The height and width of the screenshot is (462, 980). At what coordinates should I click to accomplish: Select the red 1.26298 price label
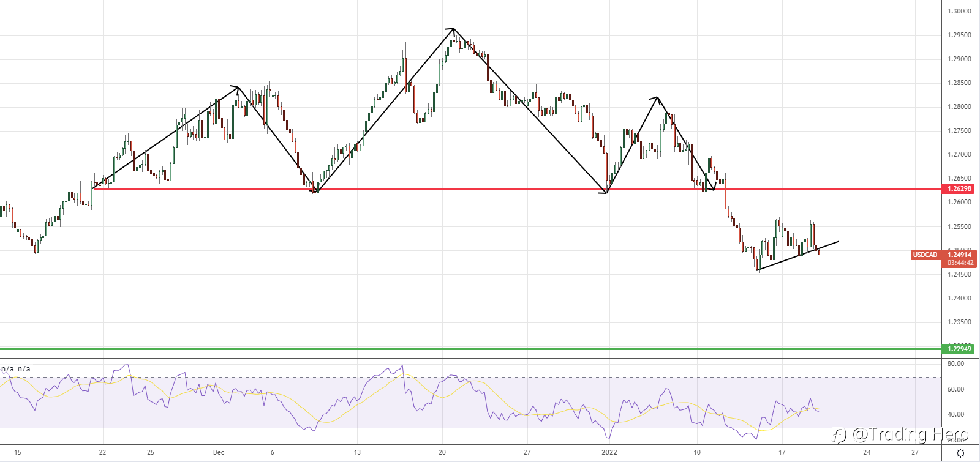[959, 188]
